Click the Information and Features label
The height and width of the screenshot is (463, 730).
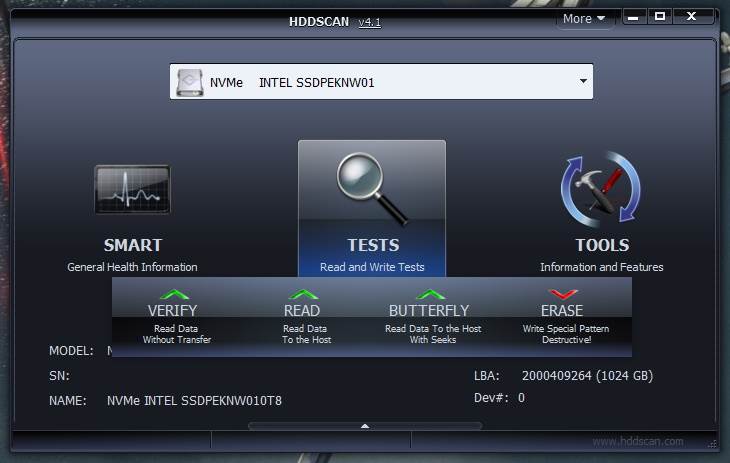click(601, 267)
